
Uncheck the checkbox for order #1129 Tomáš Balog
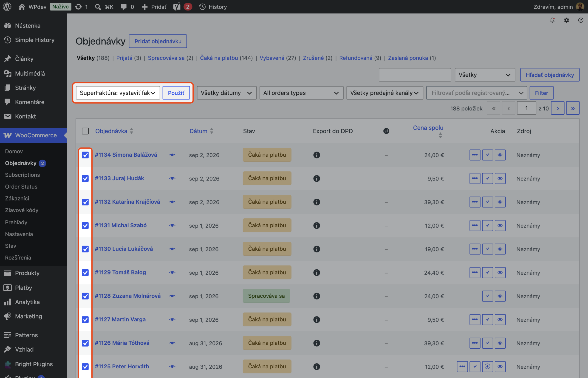click(x=85, y=272)
